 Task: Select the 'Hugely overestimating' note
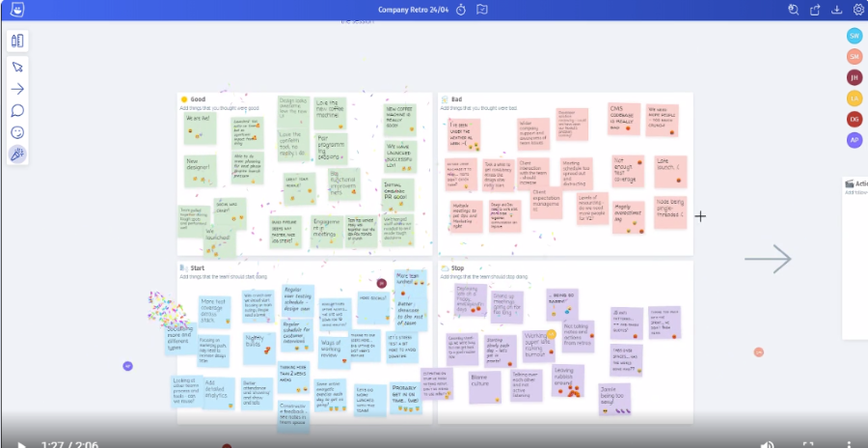pyautogui.click(x=628, y=217)
